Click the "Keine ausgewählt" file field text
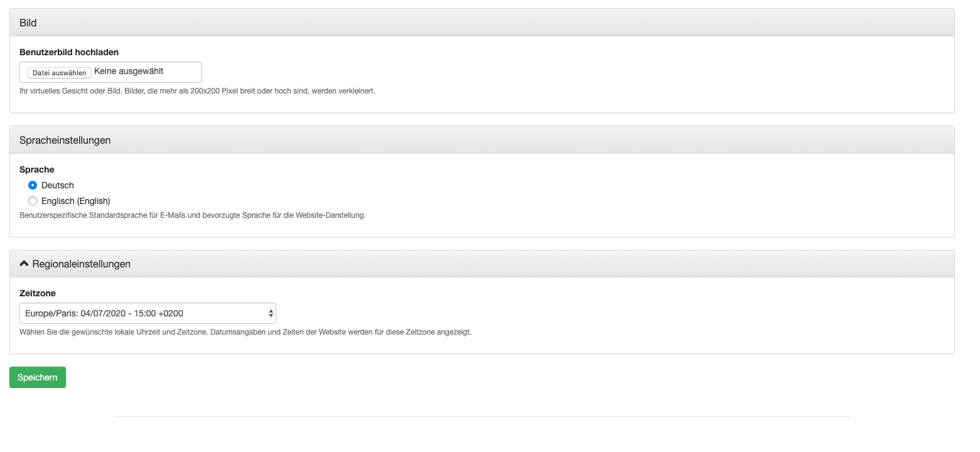Viewport: 980px width, 452px height. pyautogui.click(x=129, y=72)
